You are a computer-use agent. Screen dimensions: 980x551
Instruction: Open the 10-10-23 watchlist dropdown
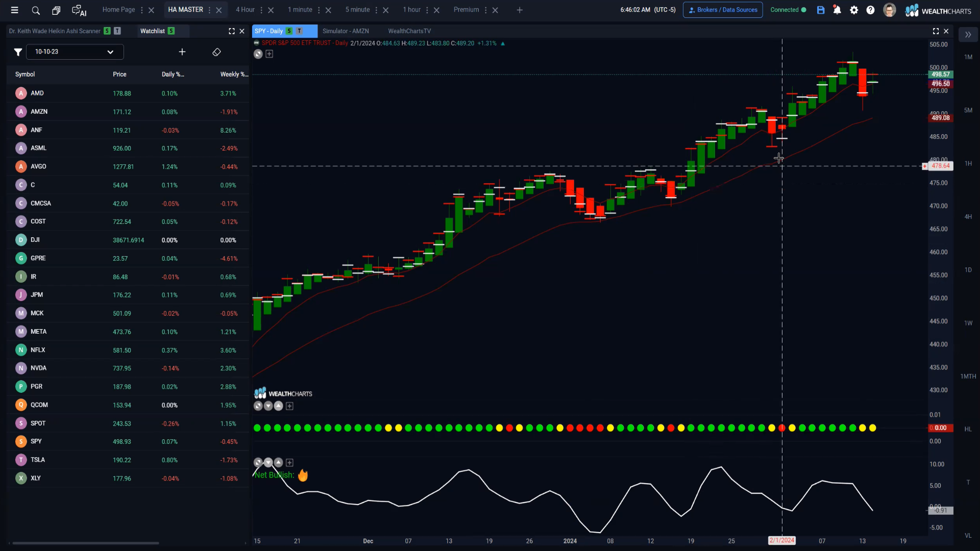click(75, 52)
